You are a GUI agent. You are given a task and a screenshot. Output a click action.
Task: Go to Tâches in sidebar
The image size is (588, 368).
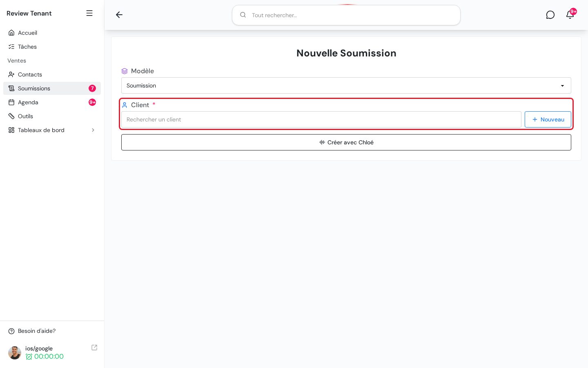tap(52, 47)
